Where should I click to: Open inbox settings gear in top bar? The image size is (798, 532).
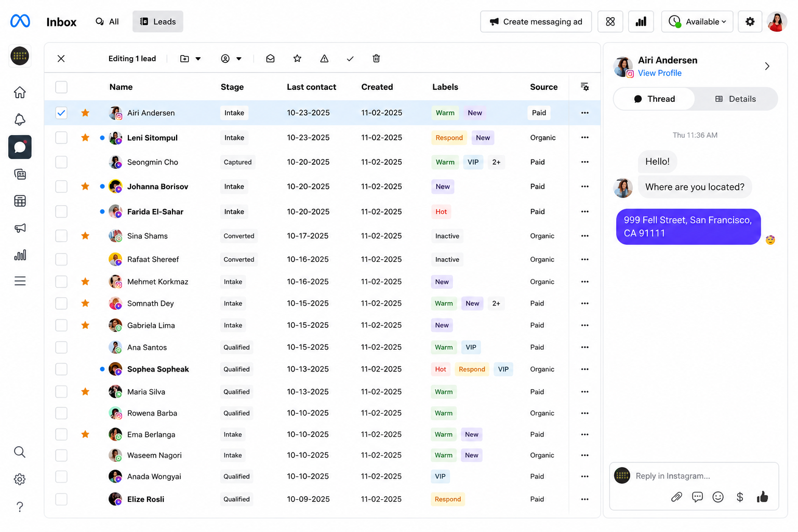750,22
